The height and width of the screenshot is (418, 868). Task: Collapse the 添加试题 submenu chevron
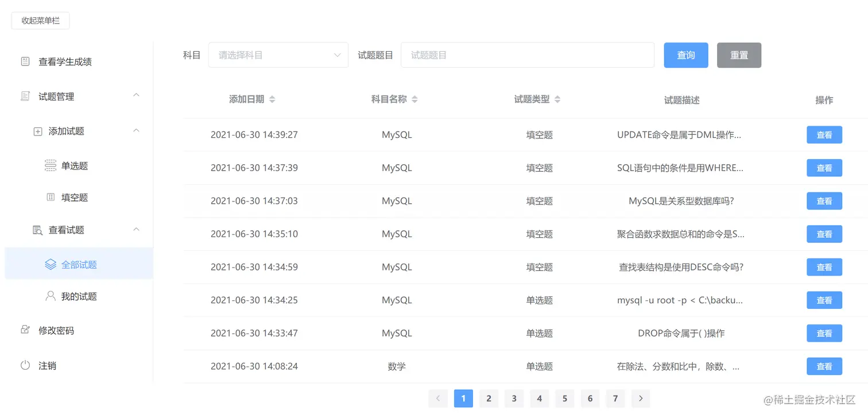(x=136, y=131)
